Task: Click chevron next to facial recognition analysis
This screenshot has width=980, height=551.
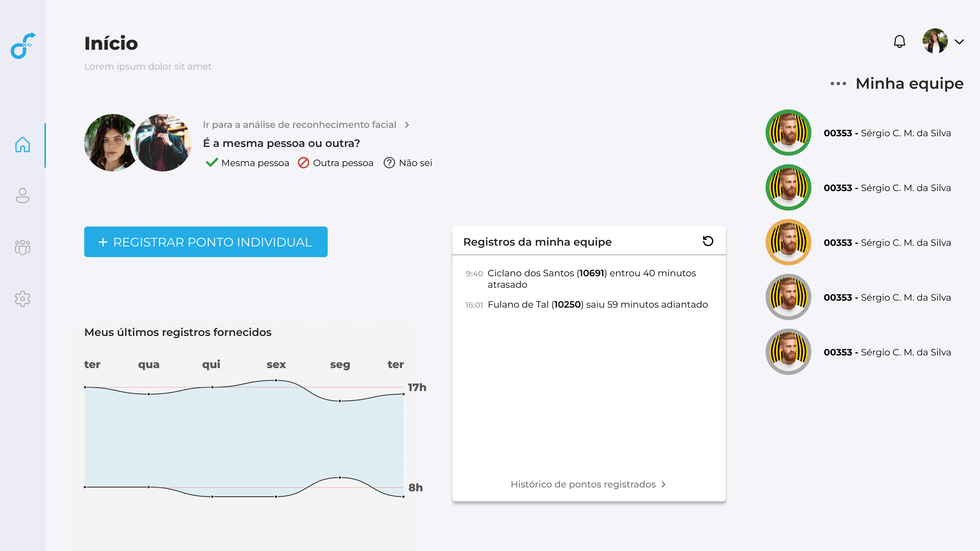Action: 407,125
